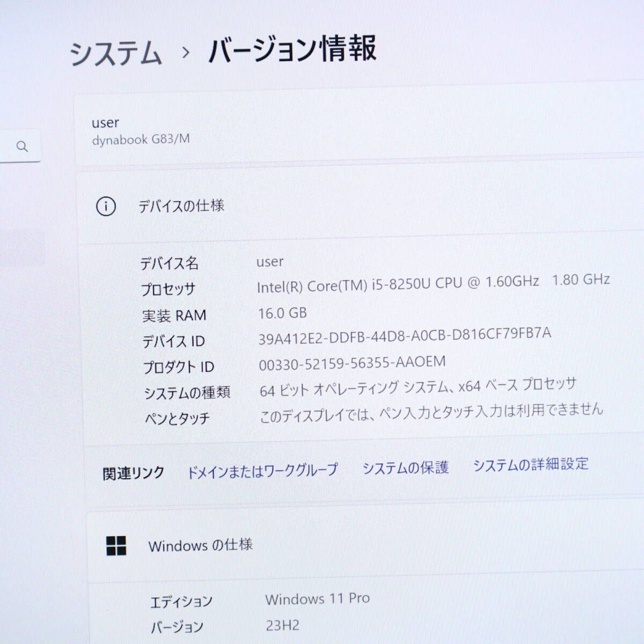Click the デバイス ID label
Image resolution: width=644 pixels, height=644 pixels.
click(x=174, y=341)
